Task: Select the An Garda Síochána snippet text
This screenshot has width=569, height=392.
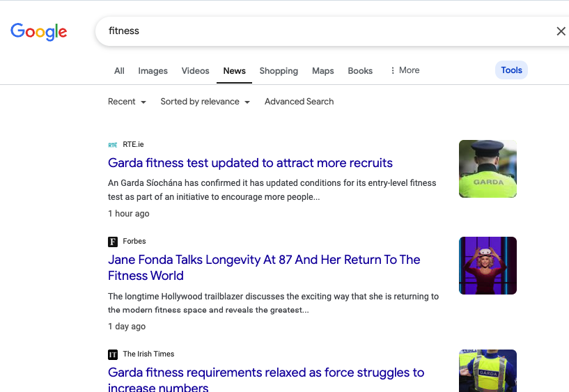Action: coord(272,190)
